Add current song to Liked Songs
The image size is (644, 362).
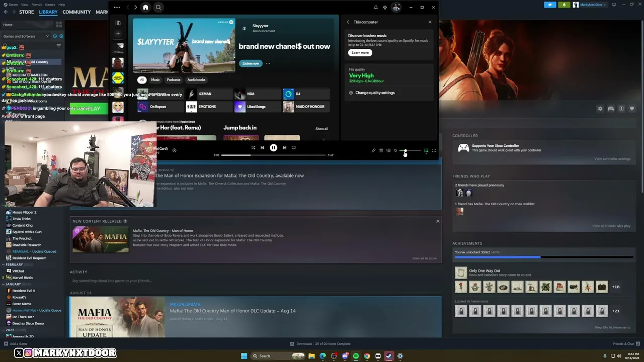click(x=174, y=150)
